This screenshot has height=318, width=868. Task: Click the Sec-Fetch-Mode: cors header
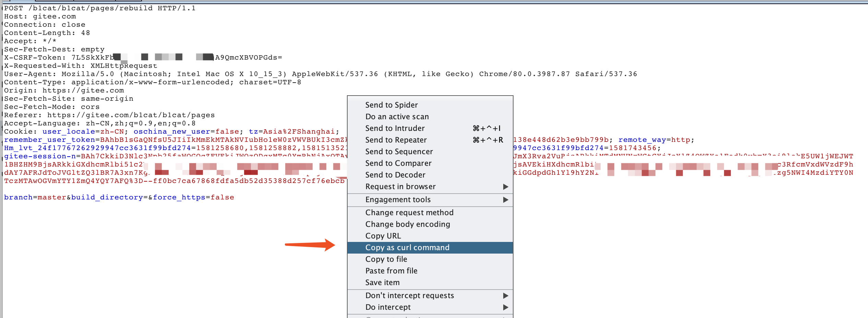pyautogui.click(x=52, y=107)
